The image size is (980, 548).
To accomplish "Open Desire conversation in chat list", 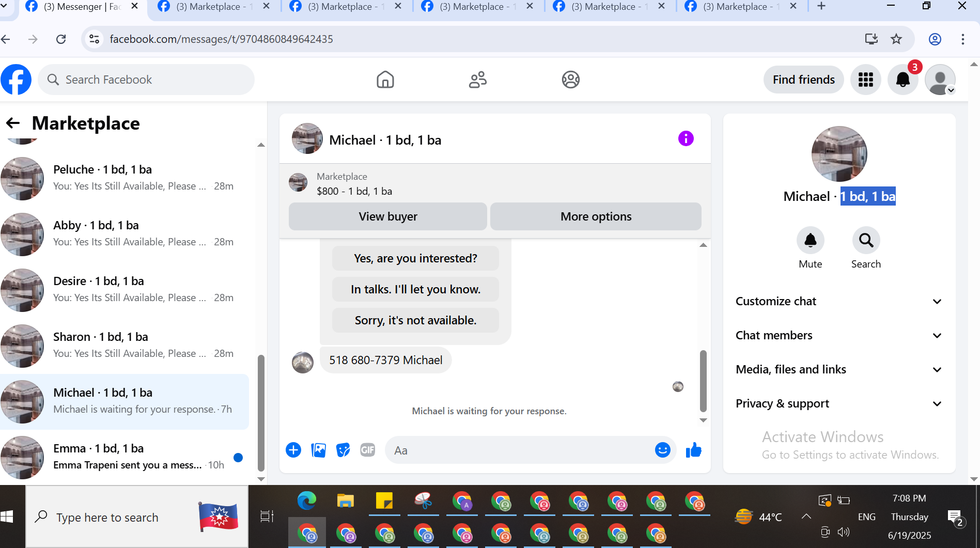I will coord(125,290).
